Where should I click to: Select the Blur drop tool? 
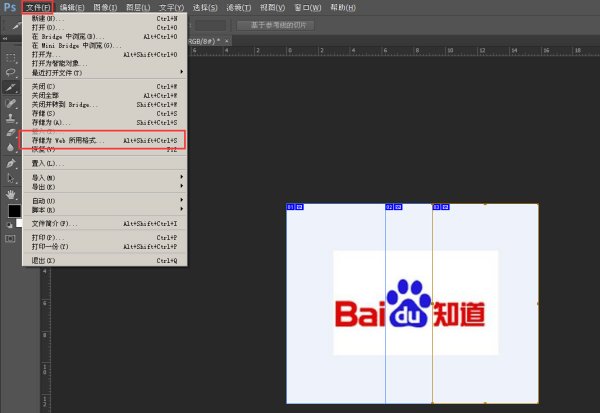tap(11, 148)
